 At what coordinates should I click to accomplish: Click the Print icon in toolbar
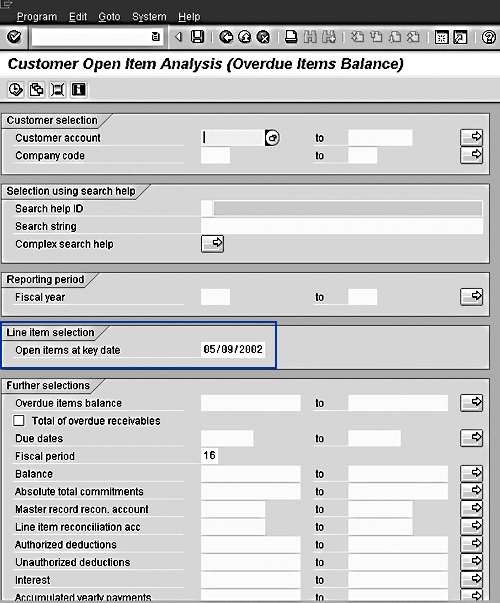point(291,37)
